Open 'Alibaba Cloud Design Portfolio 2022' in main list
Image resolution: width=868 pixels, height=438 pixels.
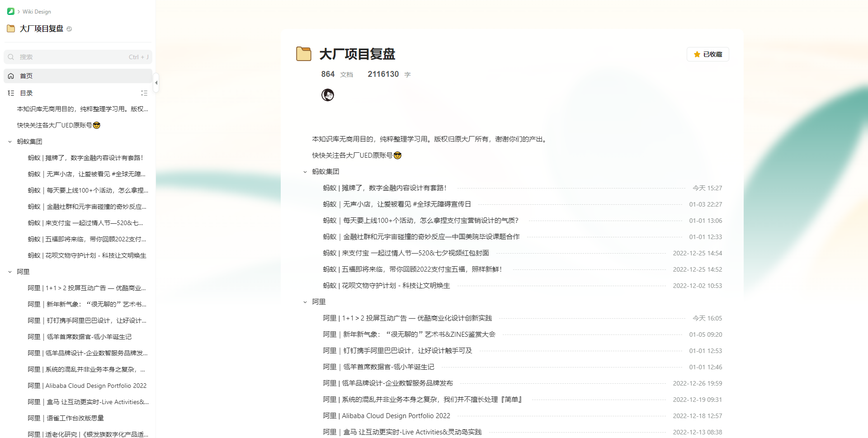click(387, 416)
